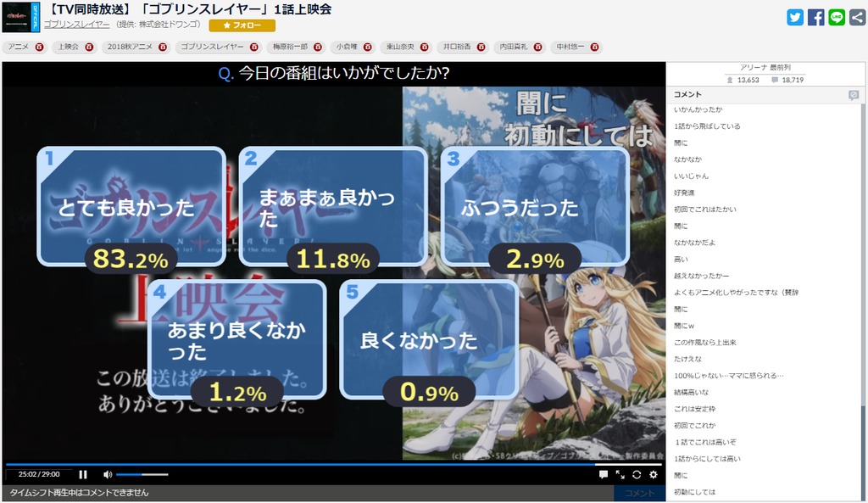Open the 上映会 tag
The image size is (868, 503).
tap(68, 48)
